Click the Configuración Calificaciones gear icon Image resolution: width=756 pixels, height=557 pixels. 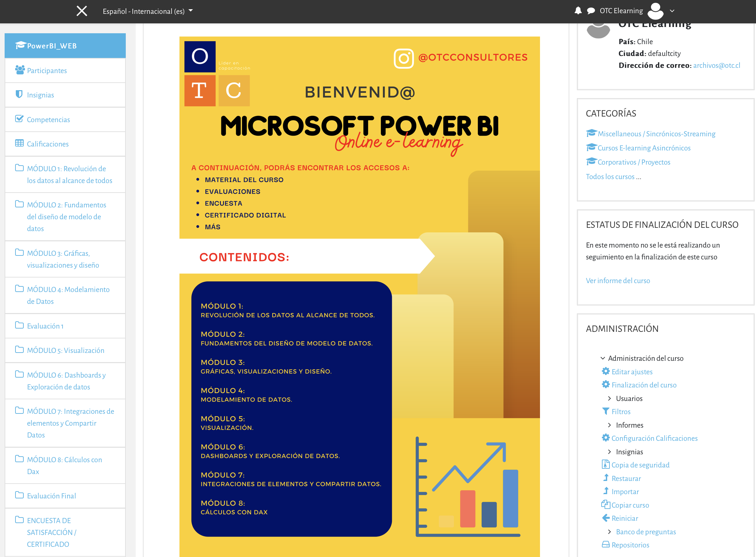(x=606, y=438)
